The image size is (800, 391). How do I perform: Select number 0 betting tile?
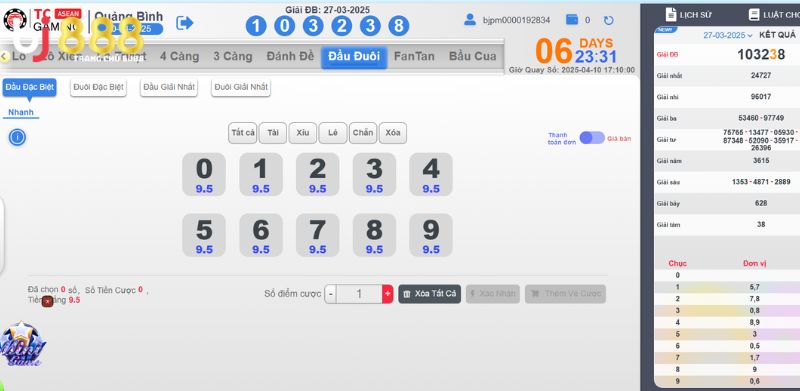point(204,174)
